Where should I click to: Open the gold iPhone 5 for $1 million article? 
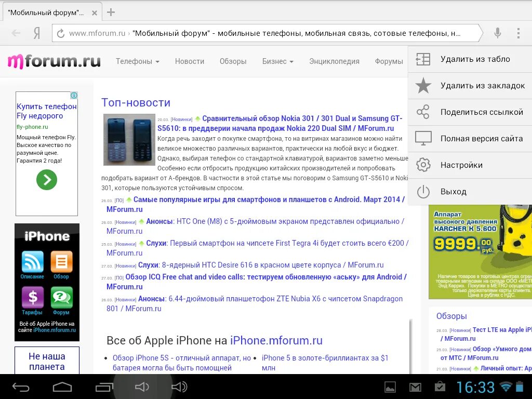[x=325, y=363]
